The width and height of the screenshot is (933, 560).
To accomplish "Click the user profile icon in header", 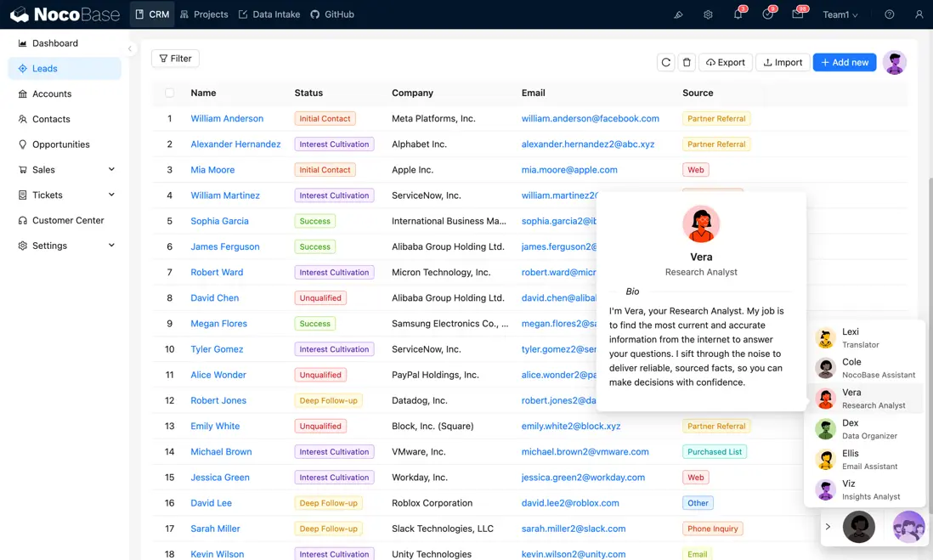I will click(x=919, y=14).
